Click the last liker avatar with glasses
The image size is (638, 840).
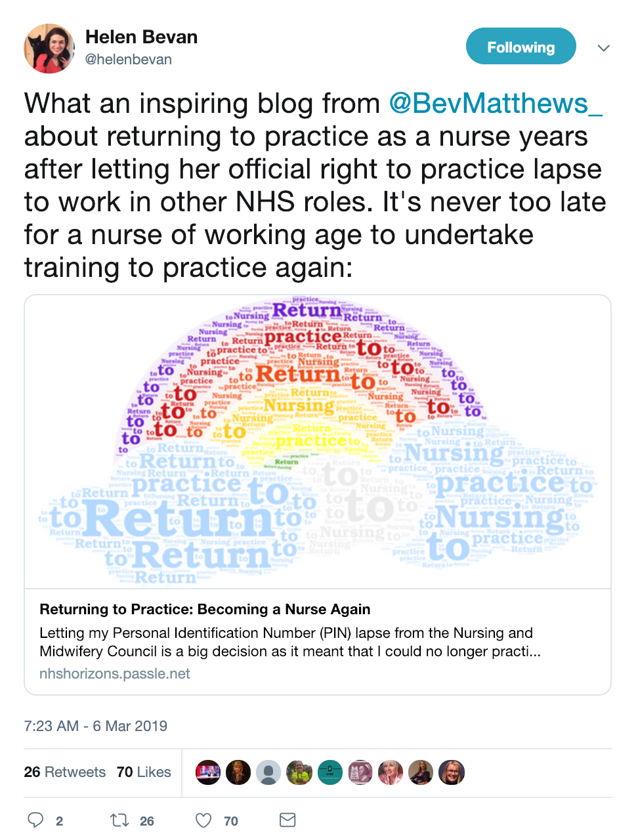click(452, 772)
